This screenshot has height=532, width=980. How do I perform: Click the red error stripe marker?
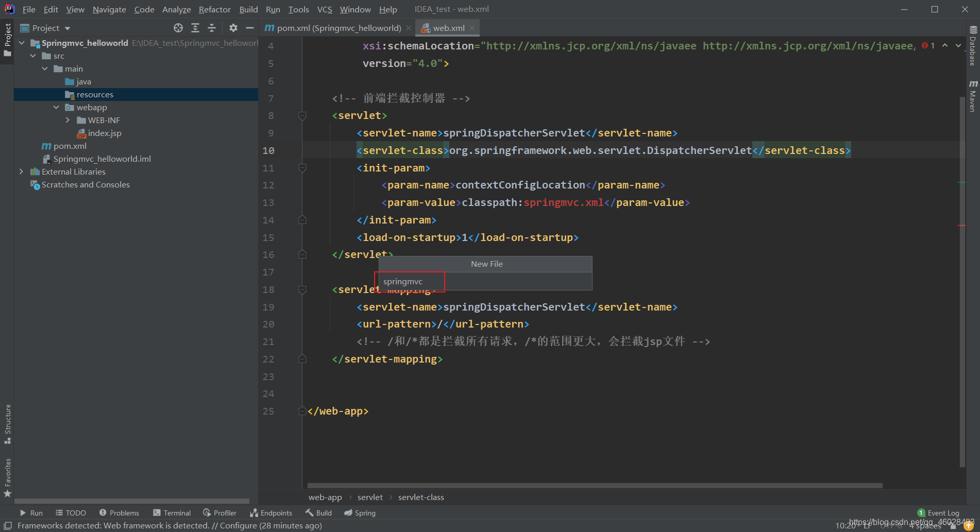click(x=961, y=225)
